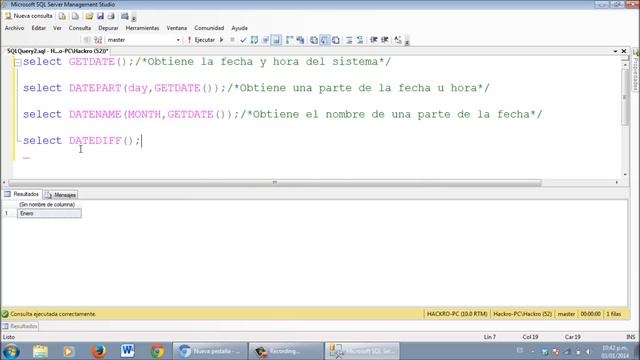Click the horizontal scrollbar of the editor
Viewport: 640px width, 360px height.
pos(275,182)
